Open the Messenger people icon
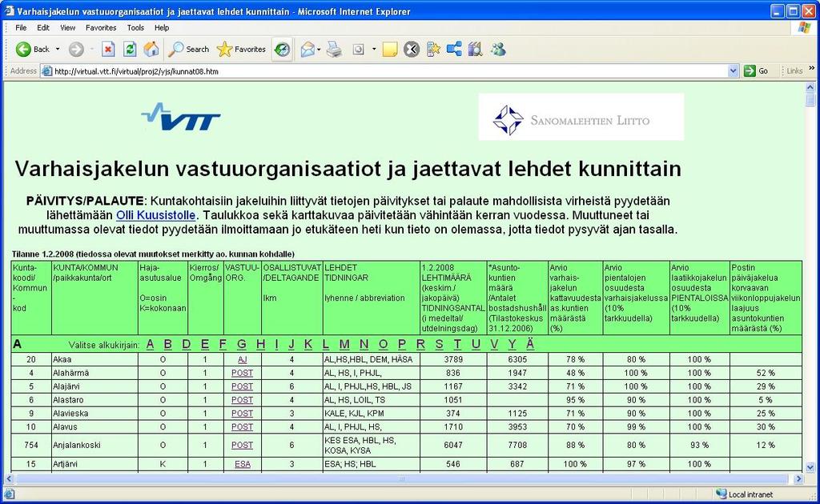Image resolution: width=820 pixels, height=504 pixels. coord(498,49)
